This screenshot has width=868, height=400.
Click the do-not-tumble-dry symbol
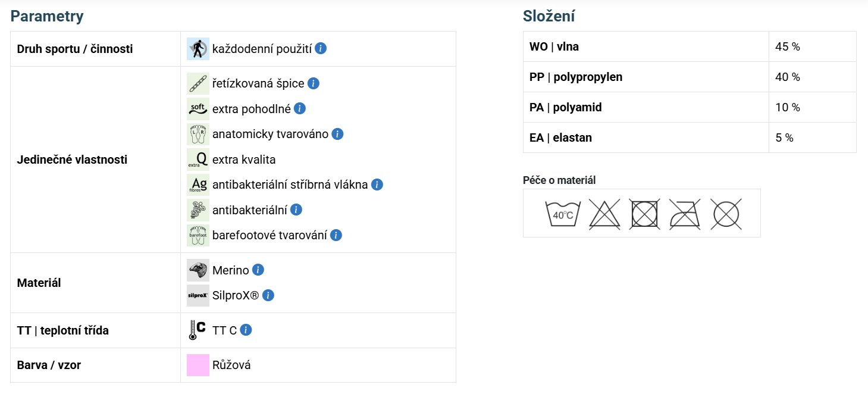coord(644,214)
